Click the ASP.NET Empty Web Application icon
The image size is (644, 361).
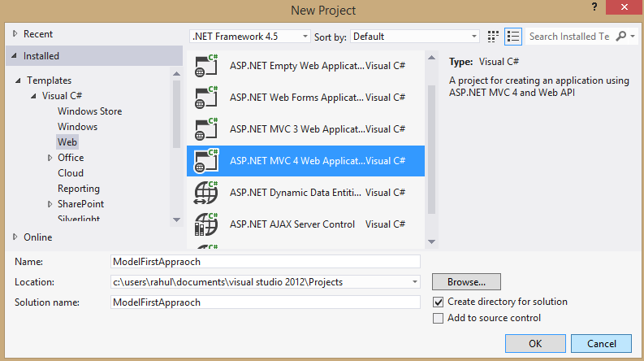click(207, 66)
